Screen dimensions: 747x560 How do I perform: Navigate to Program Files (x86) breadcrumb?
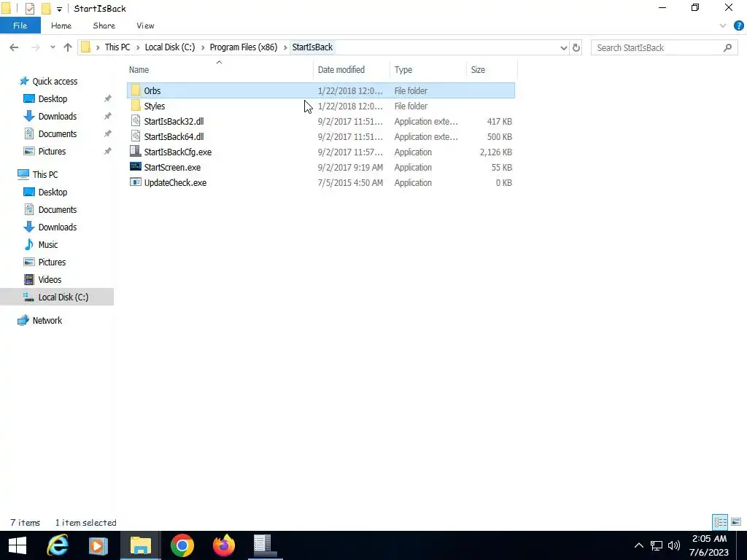click(244, 47)
